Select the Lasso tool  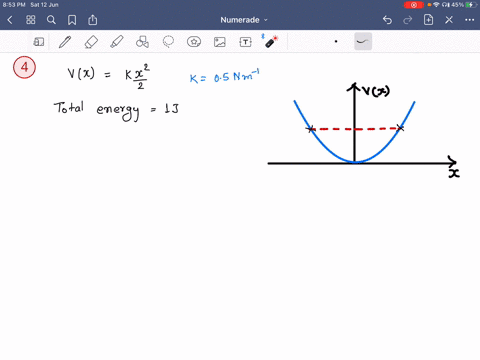click(x=168, y=42)
